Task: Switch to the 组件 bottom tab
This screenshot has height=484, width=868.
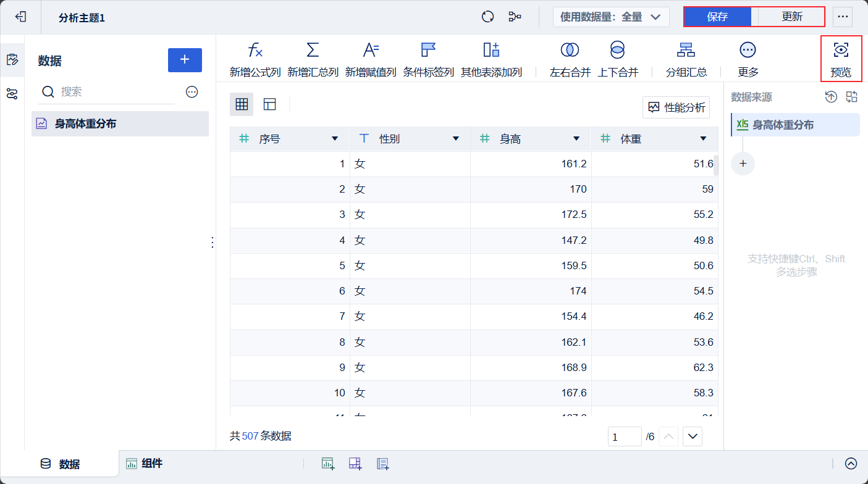Action: [x=145, y=464]
